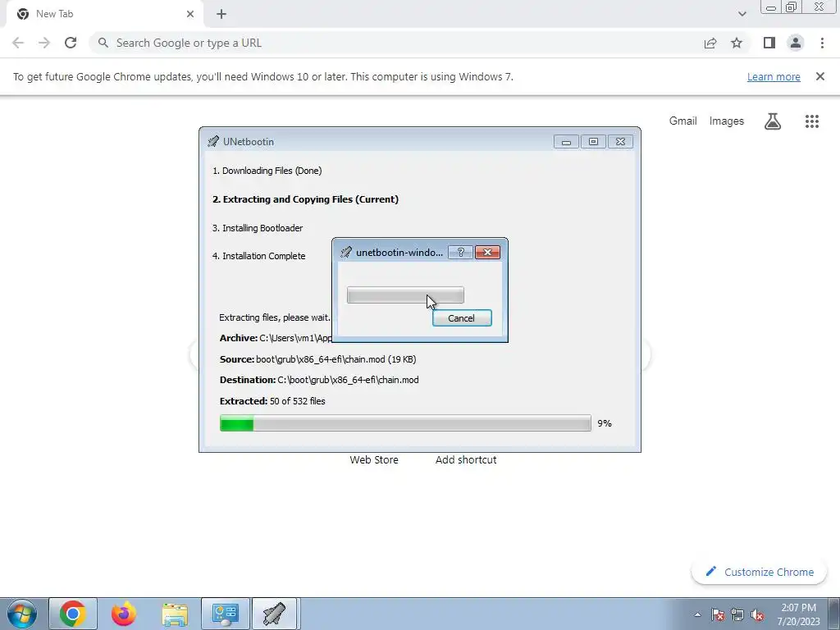The height and width of the screenshot is (630, 840).
Task: Select the New Tab tab
Action: [x=104, y=14]
